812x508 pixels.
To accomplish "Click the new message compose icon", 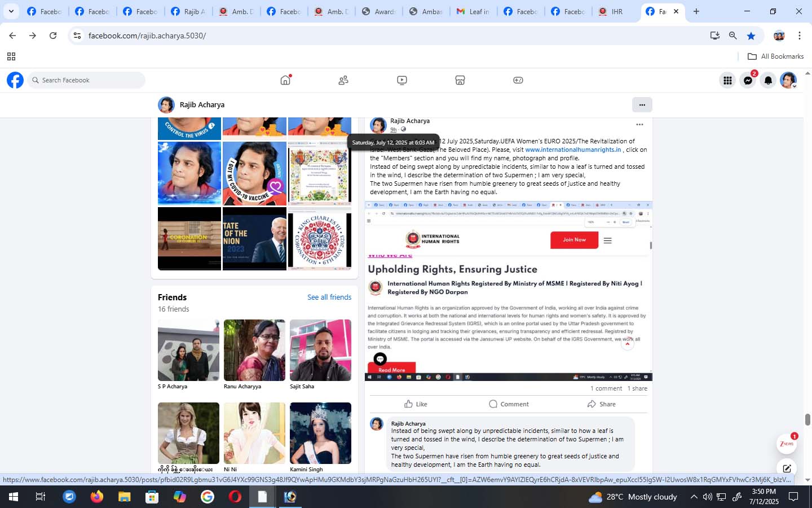I will tap(787, 468).
